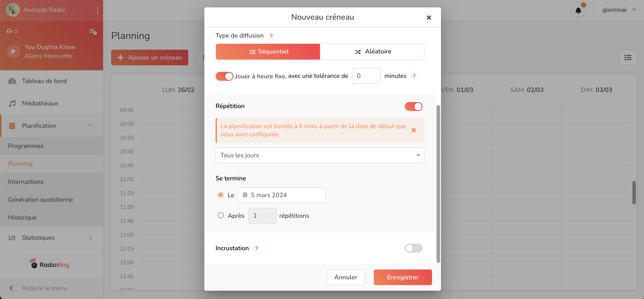Click the notification bell icon

578,10
